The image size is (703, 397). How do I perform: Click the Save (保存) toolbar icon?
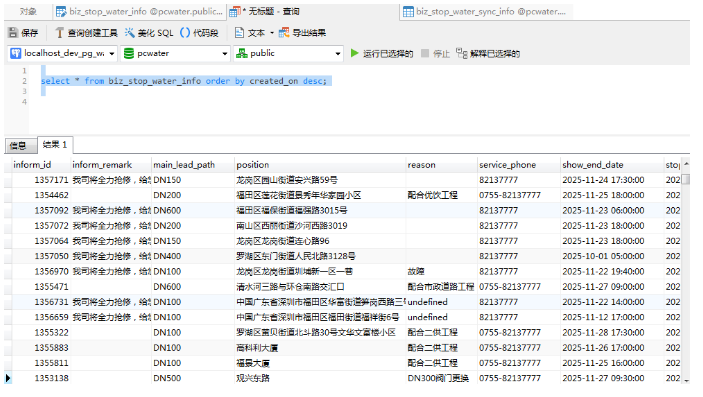click(x=13, y=33)
